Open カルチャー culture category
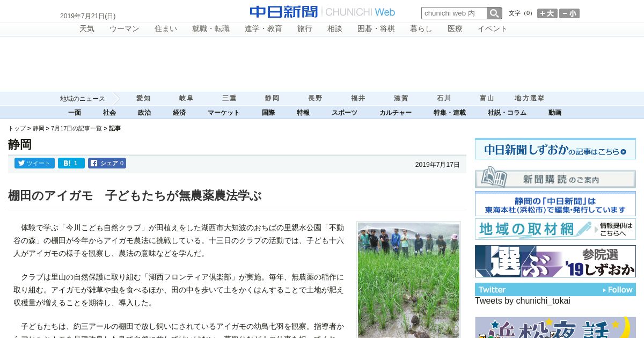Viewport: 644px width, 338px height. 396,113
